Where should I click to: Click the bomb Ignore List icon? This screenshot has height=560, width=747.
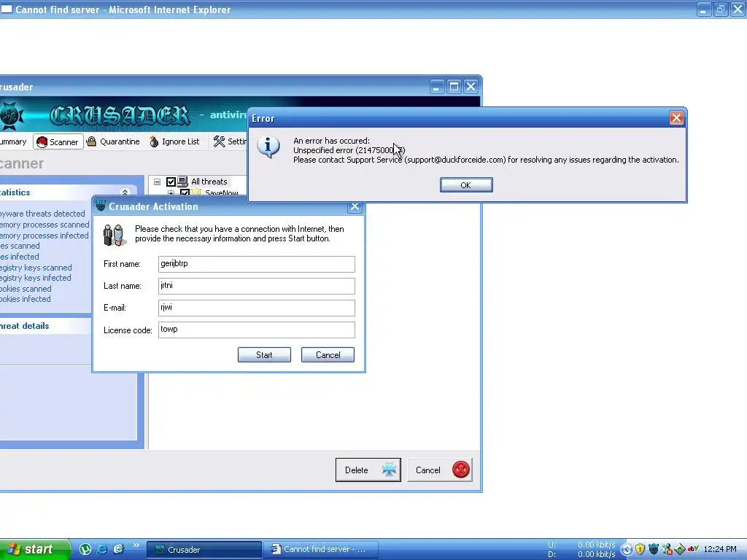[154, 141]
